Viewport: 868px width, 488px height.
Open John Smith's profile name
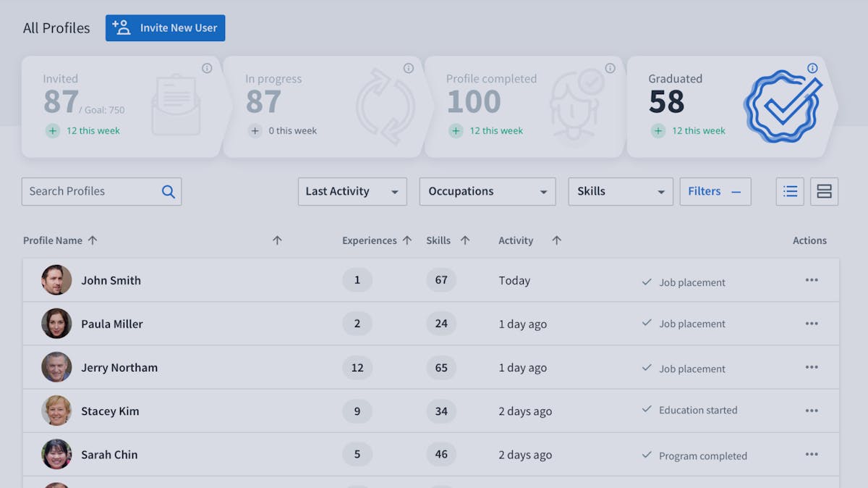tap(111, 281)
